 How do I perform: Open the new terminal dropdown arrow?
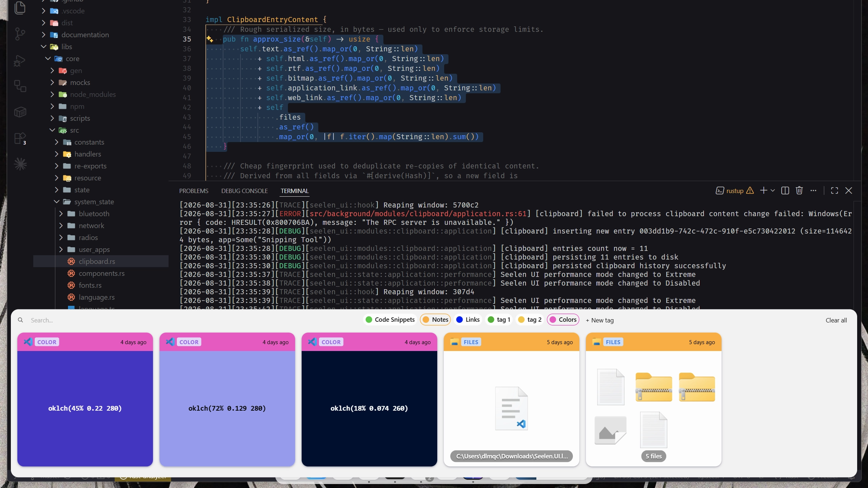pyautogui.click(x=773, y=191)
